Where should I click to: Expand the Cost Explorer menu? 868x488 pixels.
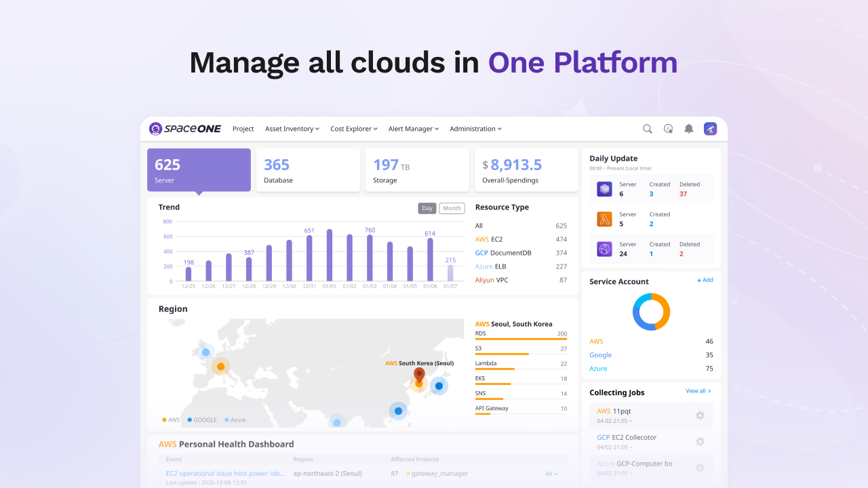(x=354, y=129)
